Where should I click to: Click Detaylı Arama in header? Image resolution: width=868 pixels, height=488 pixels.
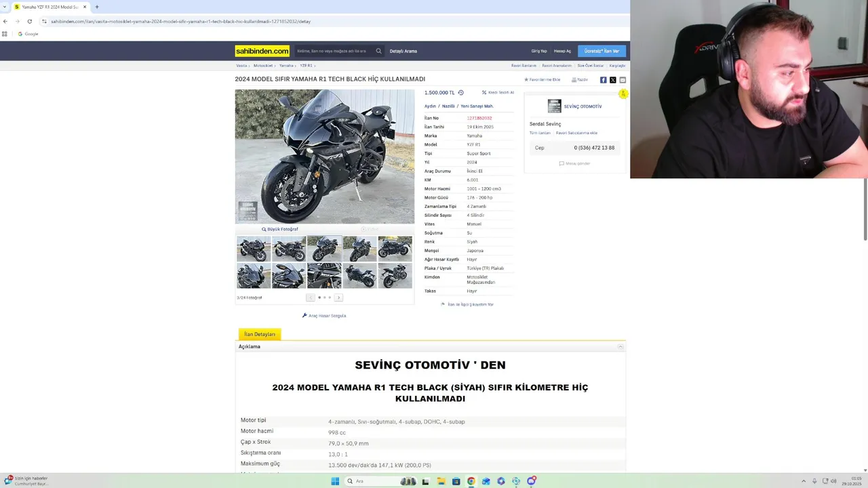point(403,51)
